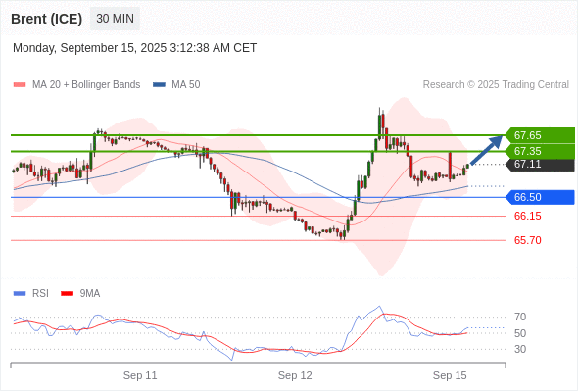
Task: Select the 67.11 current price tag
Action: (x=539, y=165)
